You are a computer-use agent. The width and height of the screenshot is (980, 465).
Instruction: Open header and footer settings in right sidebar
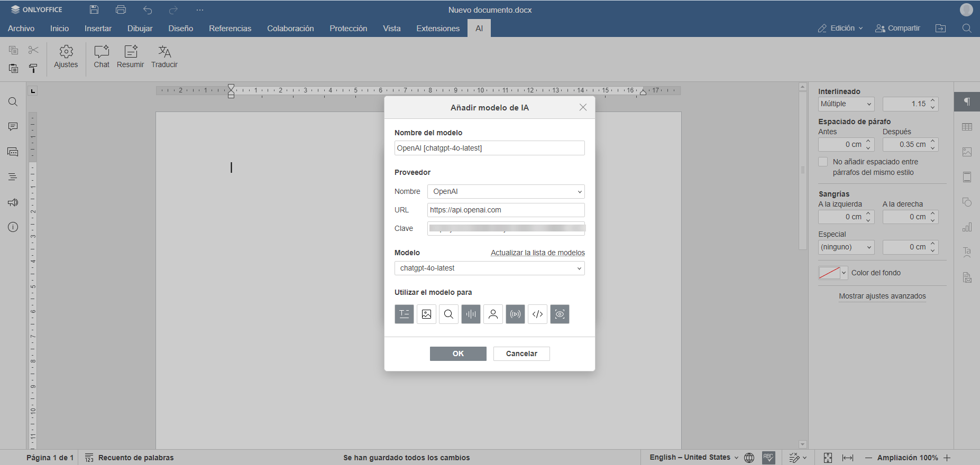click(967, 177)
